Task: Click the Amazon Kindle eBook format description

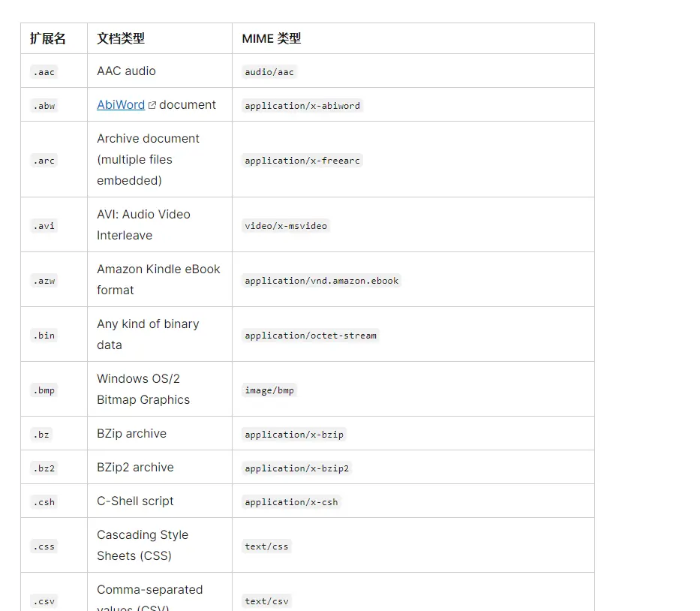Action: pos(158,279)
